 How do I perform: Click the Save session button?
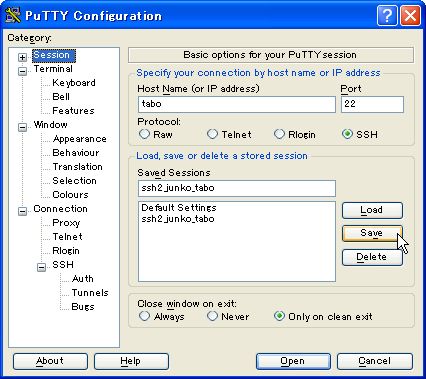pos(372,233)
